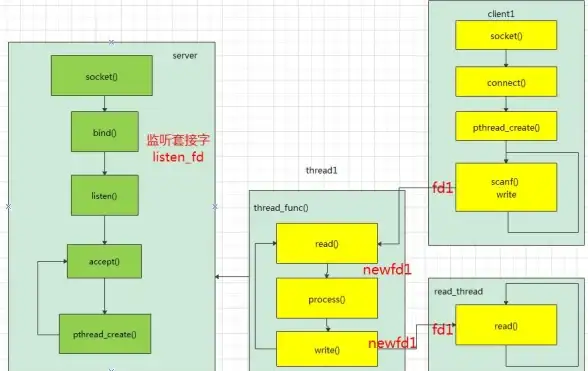
Task: Select the bind() box in server flow
Action: tap(105, 131)
